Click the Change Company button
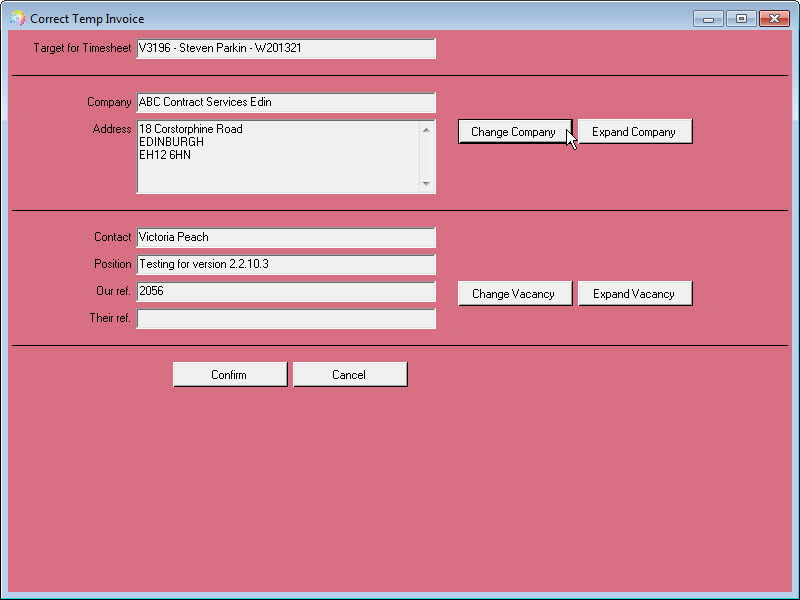The width and height of the screenshot is (800, 600). (515, 132)
